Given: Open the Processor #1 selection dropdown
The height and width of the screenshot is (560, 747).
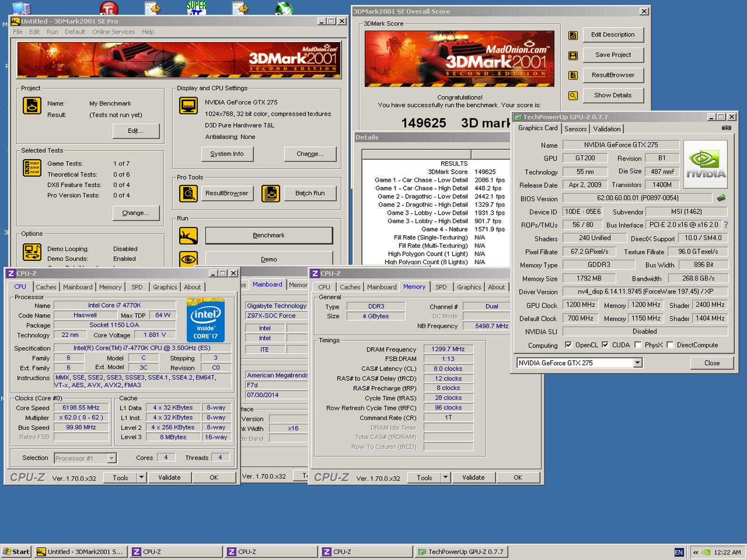Looking at the screenshot, I should 112,458.
